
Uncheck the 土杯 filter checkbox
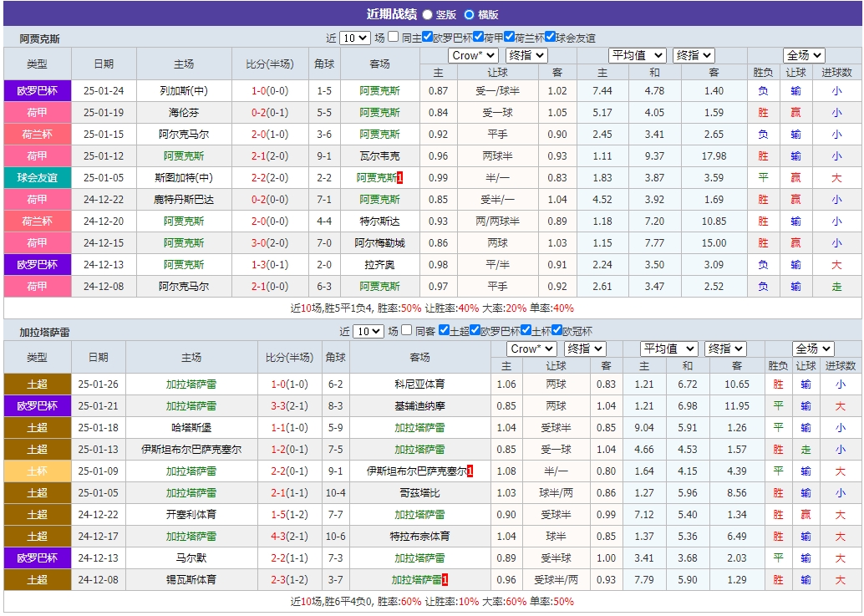[x=526, y=330]
